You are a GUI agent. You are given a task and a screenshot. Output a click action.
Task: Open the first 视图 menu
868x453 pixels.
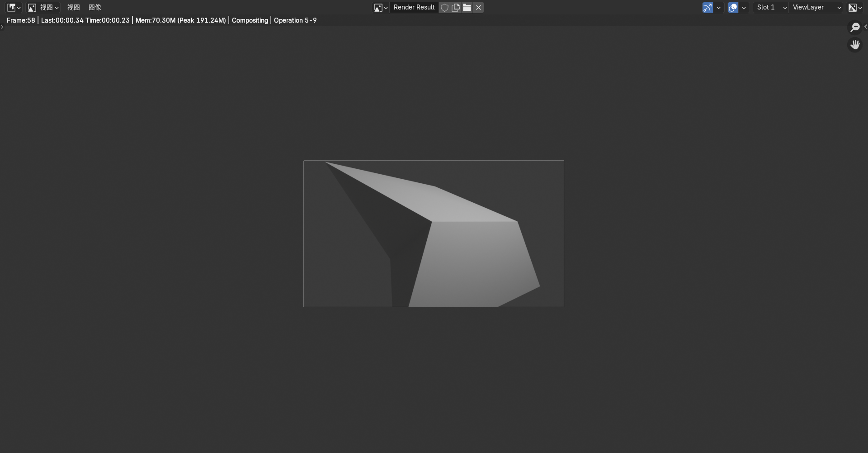click(73, 7)
